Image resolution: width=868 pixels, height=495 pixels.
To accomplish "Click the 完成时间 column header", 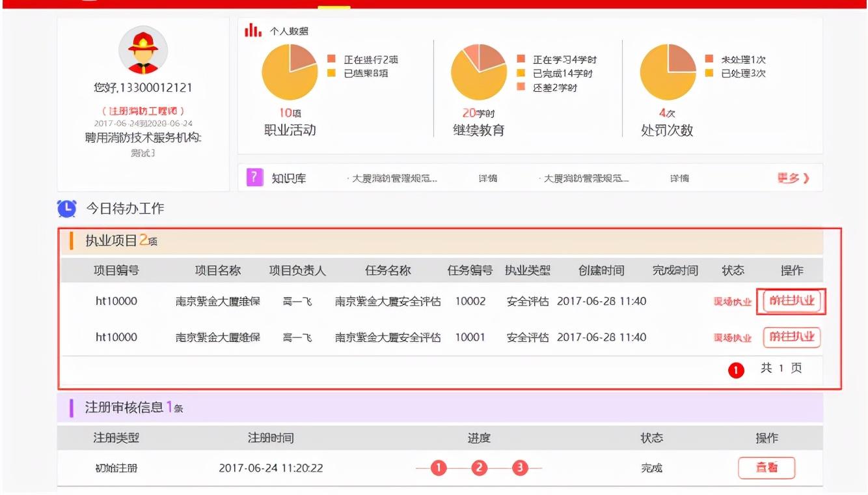I will [675, 270].
